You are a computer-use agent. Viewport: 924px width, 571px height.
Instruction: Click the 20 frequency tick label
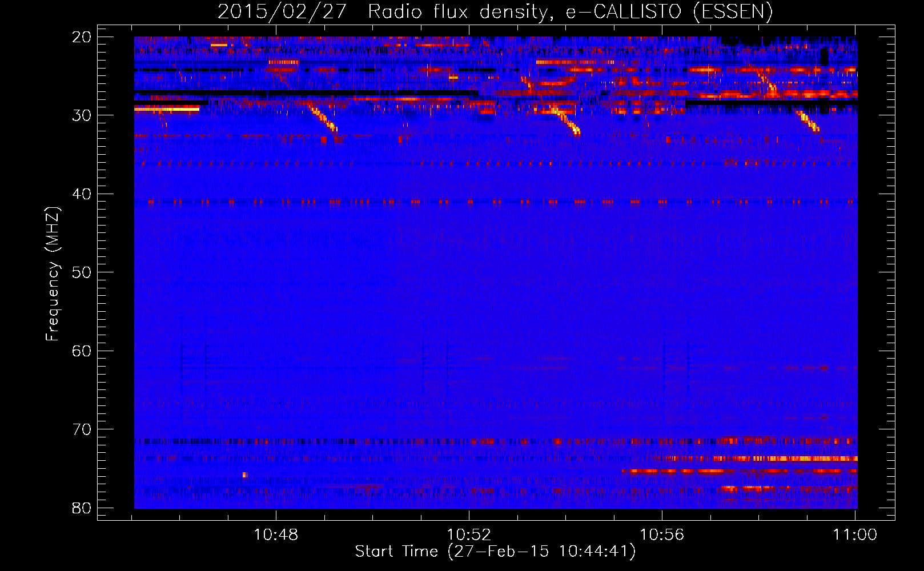pyautogui.click(x=82, y=37)
